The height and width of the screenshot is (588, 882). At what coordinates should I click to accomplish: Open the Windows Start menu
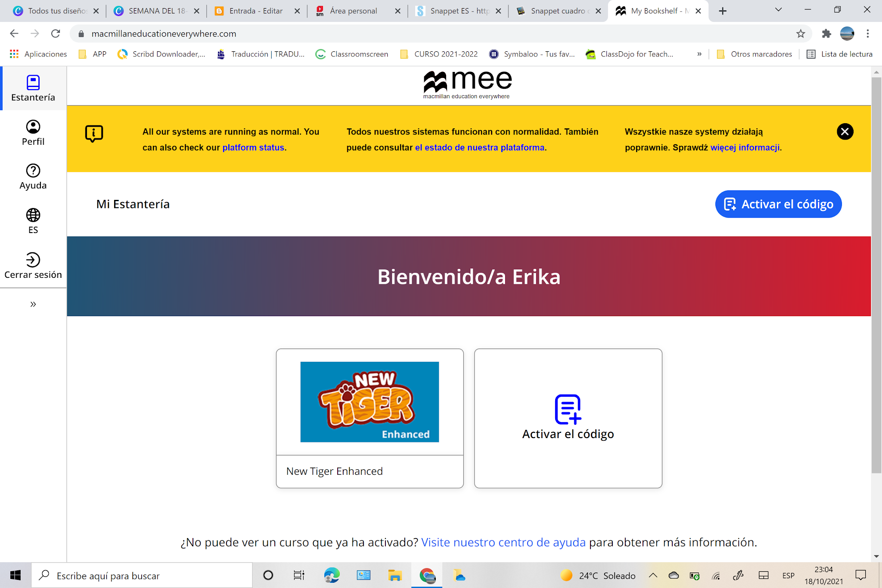click(16, 576)
